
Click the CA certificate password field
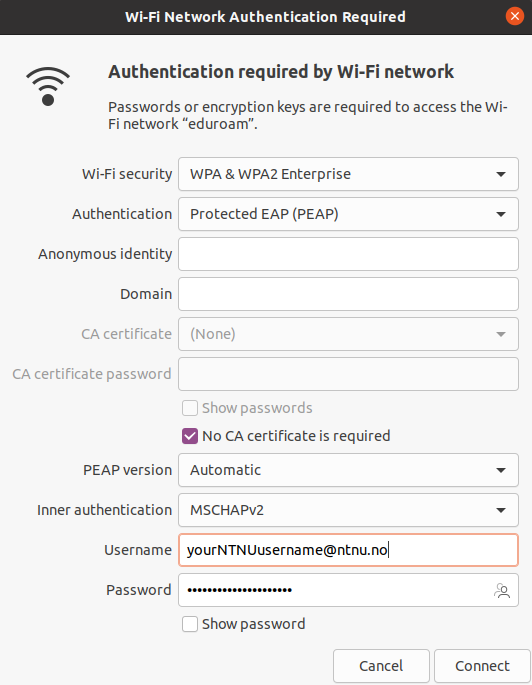(348, 374)
